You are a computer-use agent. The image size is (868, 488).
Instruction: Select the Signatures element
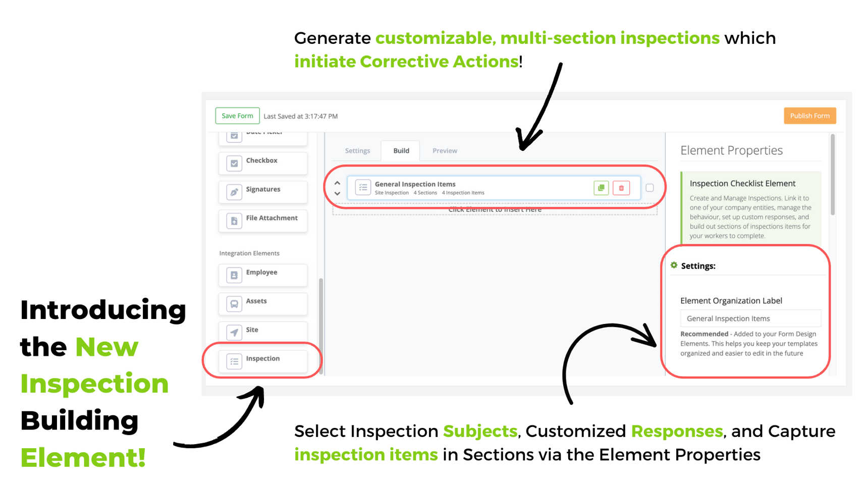262,192
